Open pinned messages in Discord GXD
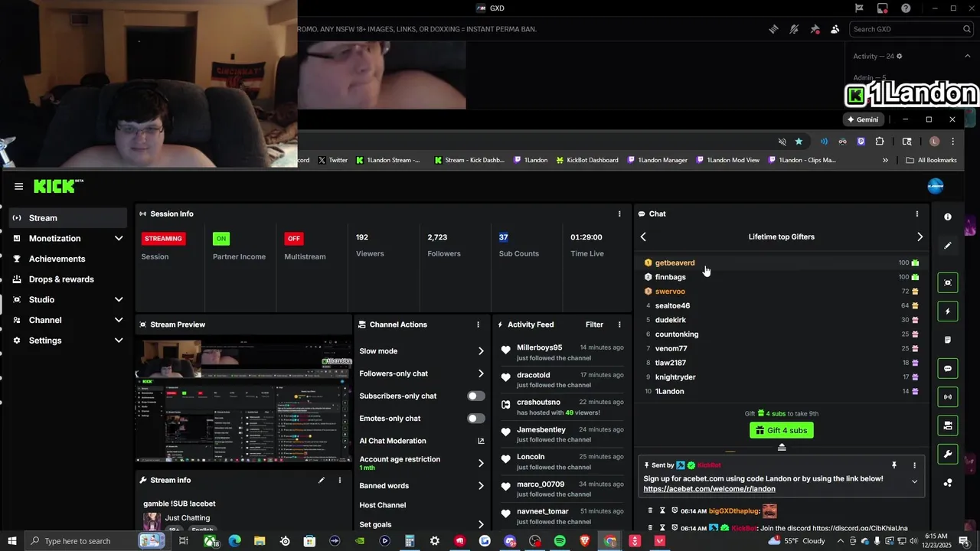The image size is (980, 551). coord(815,29)
